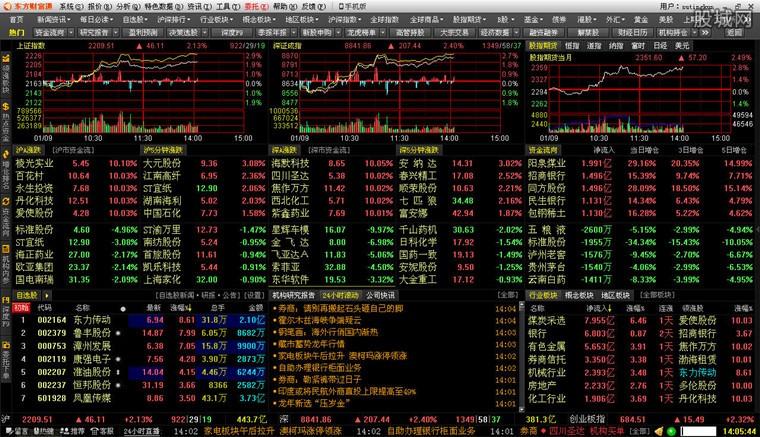Image resolution: width=760 pixels, height=437 pixels.
Task: Sort watchlist by 涨幅% column
Action: (x=181, y=308)
